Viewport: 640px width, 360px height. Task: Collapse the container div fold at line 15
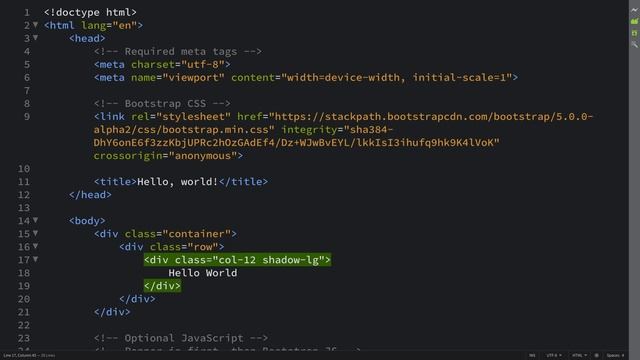[36, 233]
